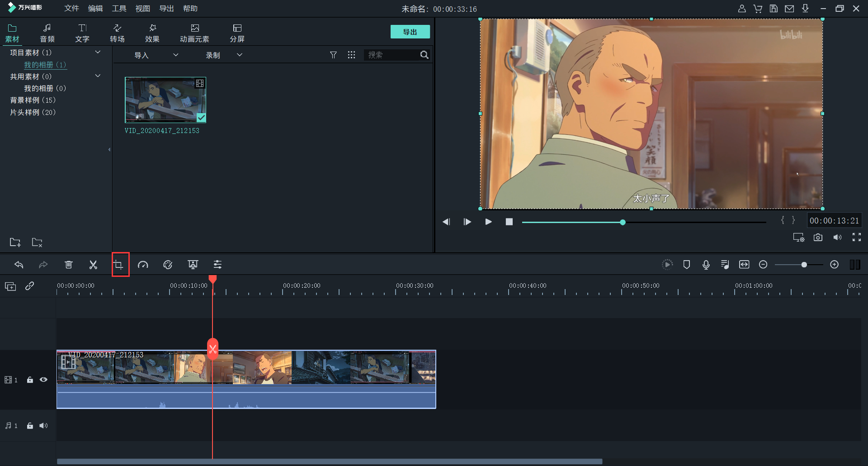Click the green 导出 export button

coord(410,32)
